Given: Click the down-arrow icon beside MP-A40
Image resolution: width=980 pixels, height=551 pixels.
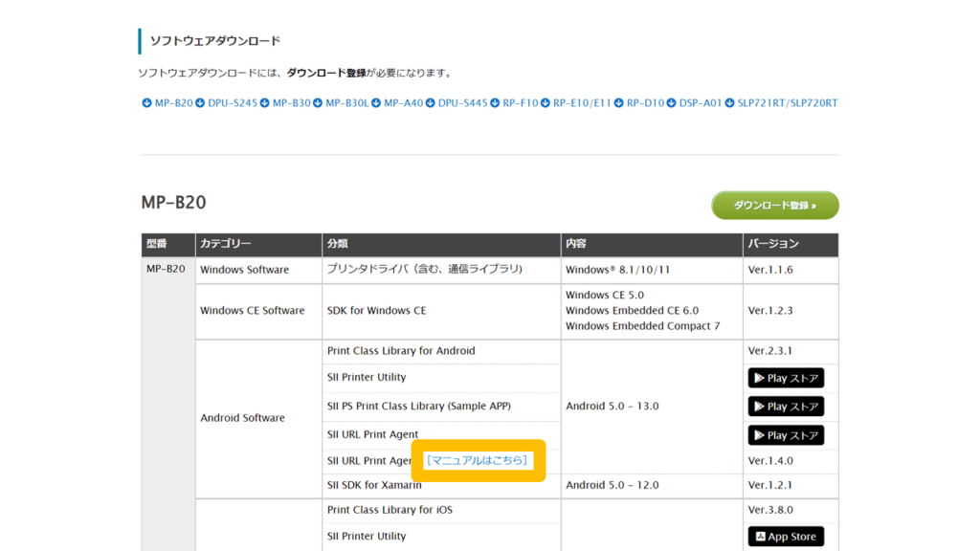Looking at the screenshot, I should tap(376, 103).
